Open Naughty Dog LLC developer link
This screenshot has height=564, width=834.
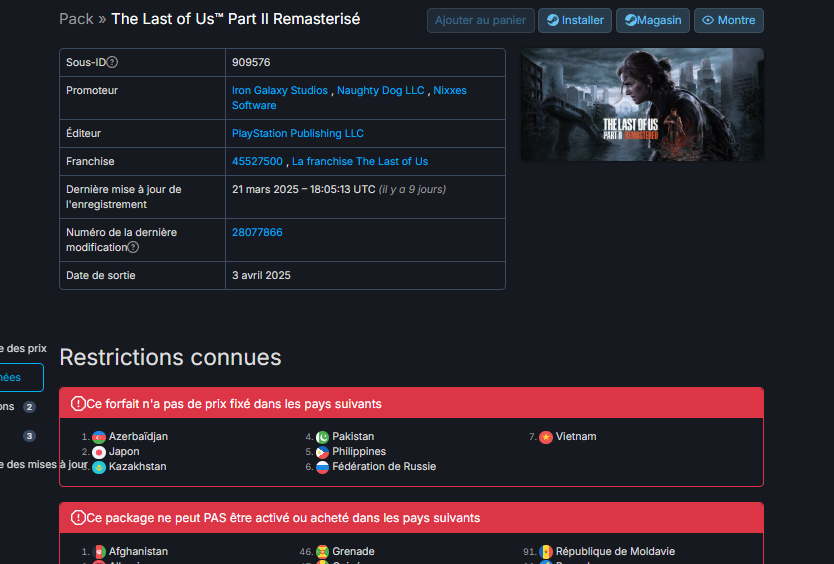(x=381, y=90)
